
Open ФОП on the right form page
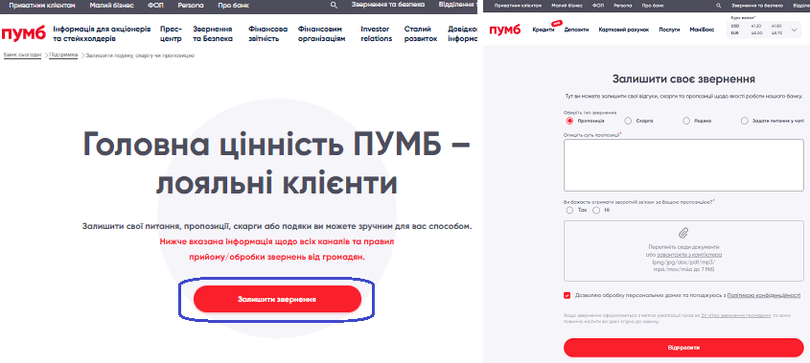click(x=598, y=6)
